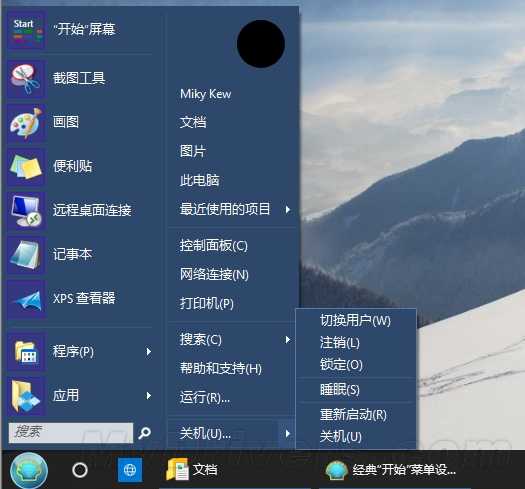Click the circle Cortana icon on taskbar
525x489 pixels.
pos(80,470)
